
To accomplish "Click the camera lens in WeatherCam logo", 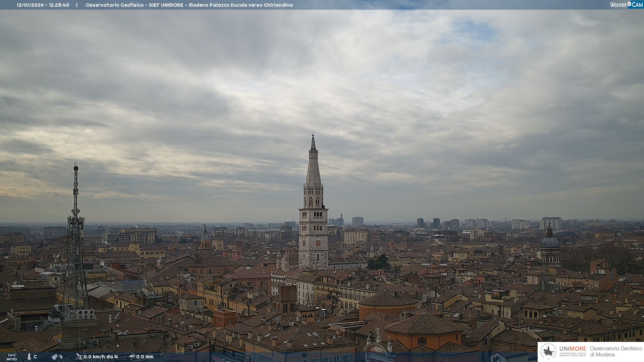I will (629, 4).
